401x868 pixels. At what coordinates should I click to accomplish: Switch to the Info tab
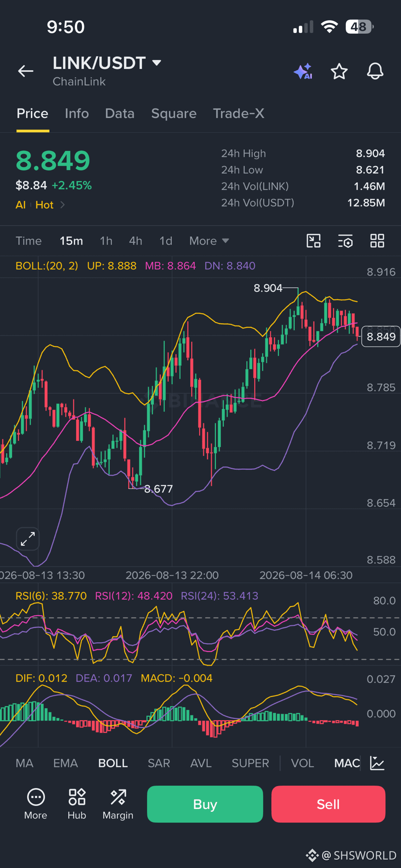pos(77,113)
